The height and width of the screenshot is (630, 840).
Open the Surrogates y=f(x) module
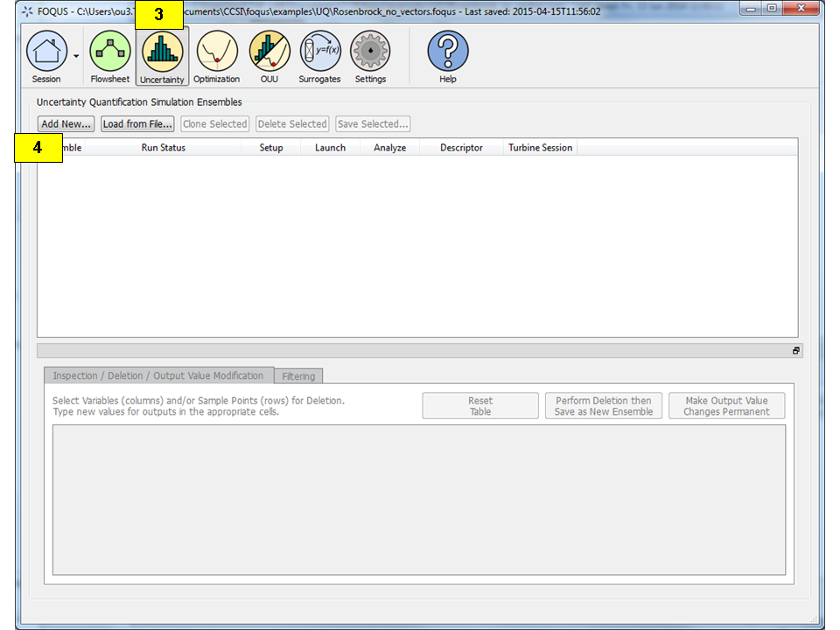[319, 52]
